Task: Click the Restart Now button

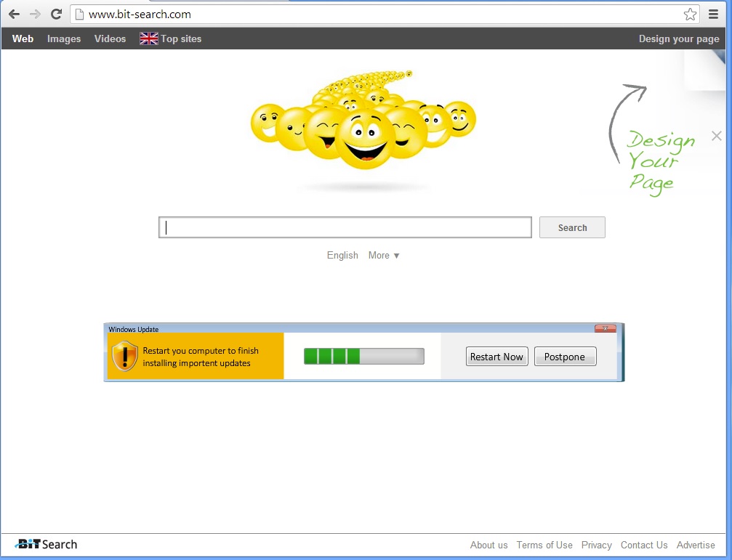Action: point(496,357)
